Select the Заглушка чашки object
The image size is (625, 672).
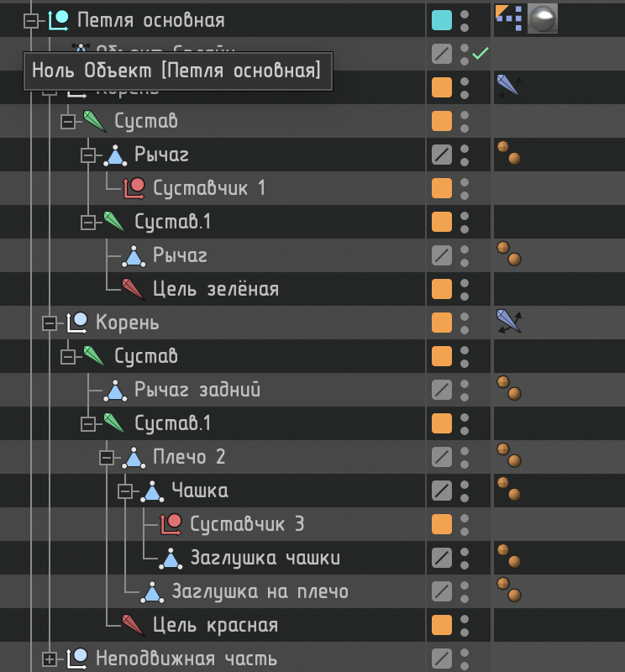click(x=265, y=558)
